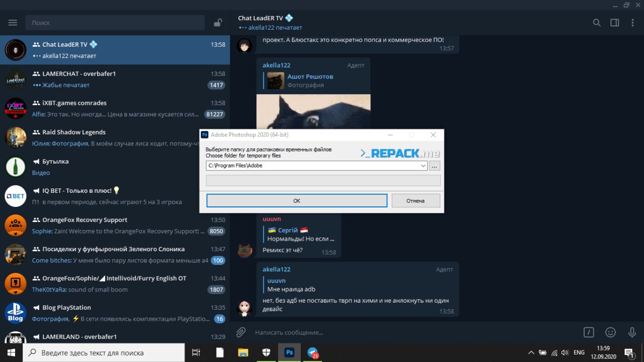This screenshot has height=362, width=644.
Task: Open the LAMERLAND overbafer1 channel row
Action: click(115, 335)
